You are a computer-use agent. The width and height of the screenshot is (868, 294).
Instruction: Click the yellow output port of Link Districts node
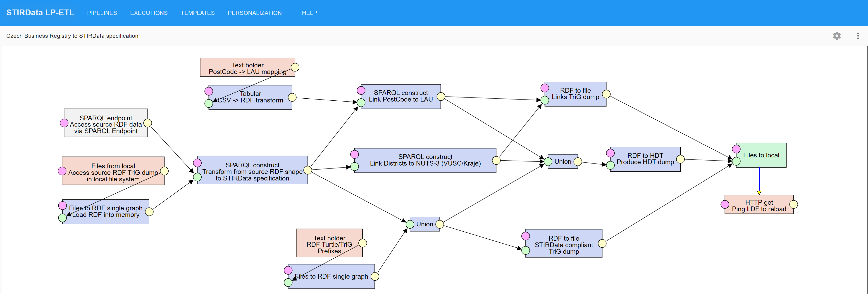click(x=496, y=161)
